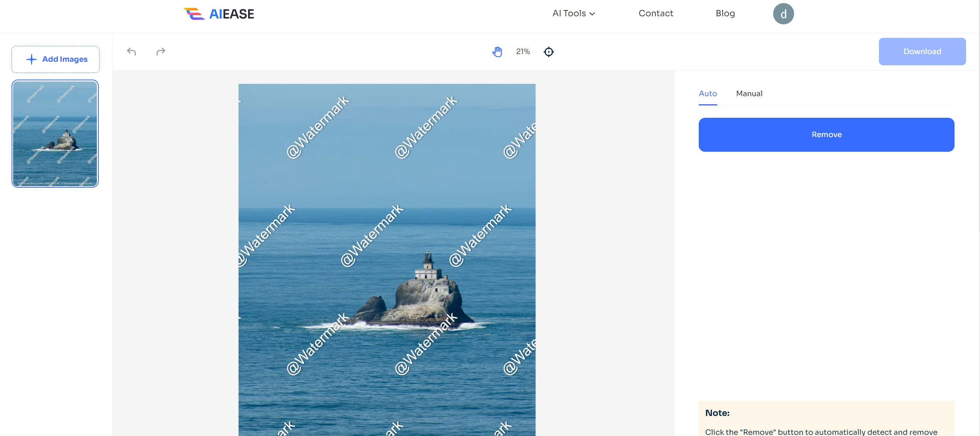
Task: Adjust the zoom percentage slider
Action: tap(524, 51)
